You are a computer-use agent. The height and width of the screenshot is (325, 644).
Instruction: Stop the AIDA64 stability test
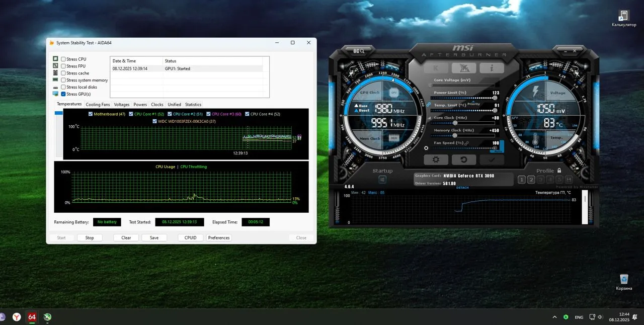point(90,238)
